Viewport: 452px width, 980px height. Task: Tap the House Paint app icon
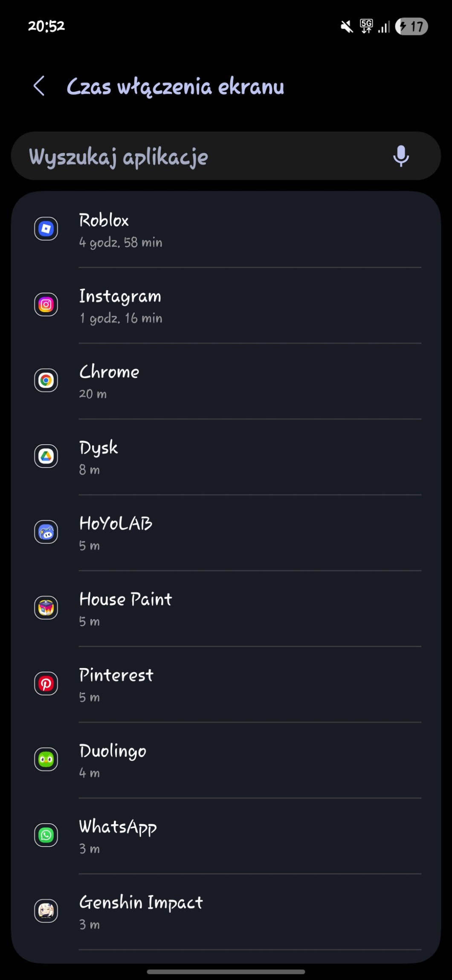coord(46,608)
